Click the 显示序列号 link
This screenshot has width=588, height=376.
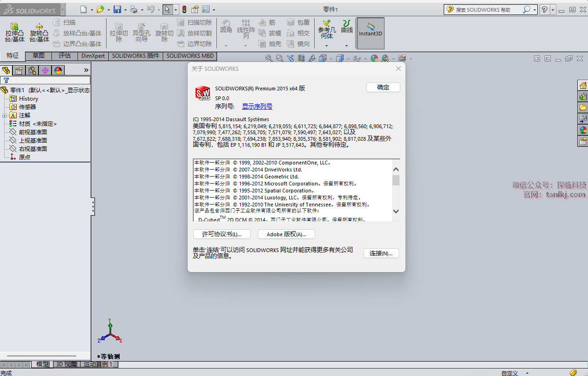pos(257,106)
